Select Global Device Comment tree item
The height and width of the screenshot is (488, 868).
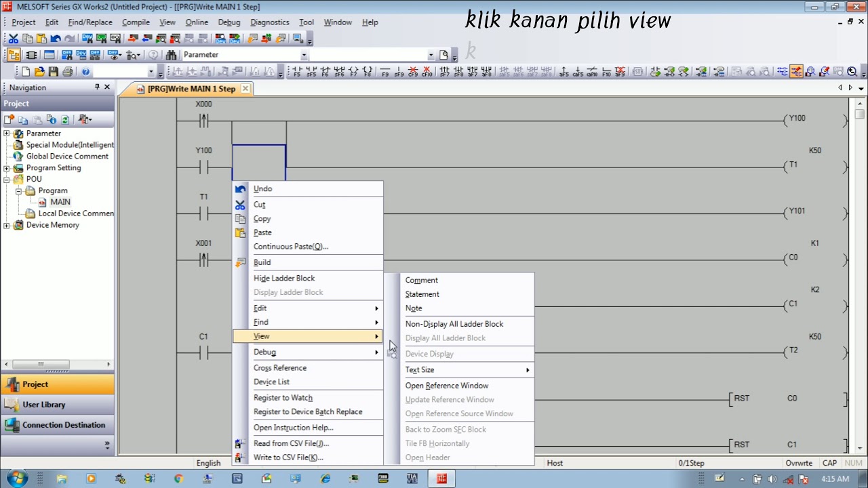tap(67, 157)
